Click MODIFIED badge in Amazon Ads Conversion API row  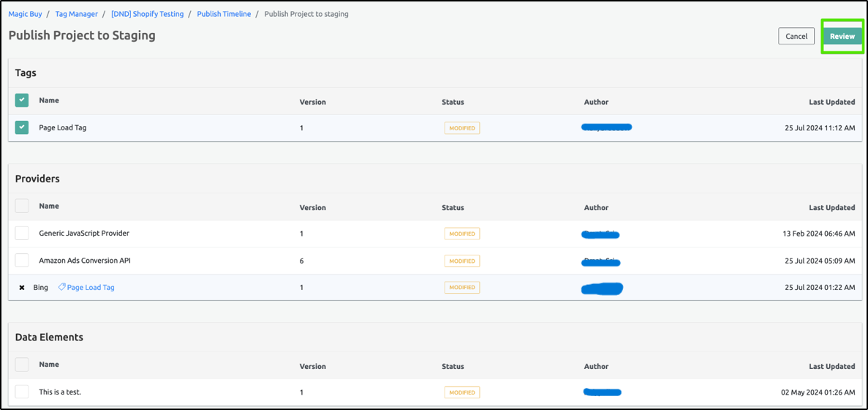[x=462, y=261]
